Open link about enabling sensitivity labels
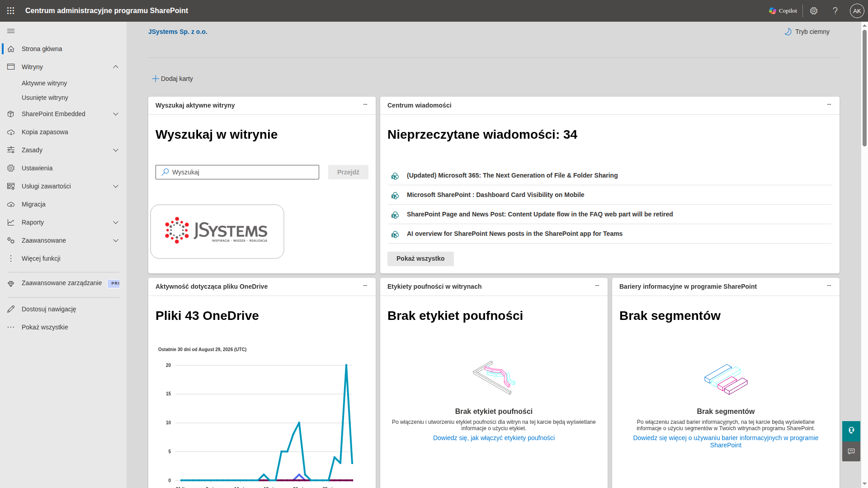Viewport: 868px width, 488px height. [494, 438]
